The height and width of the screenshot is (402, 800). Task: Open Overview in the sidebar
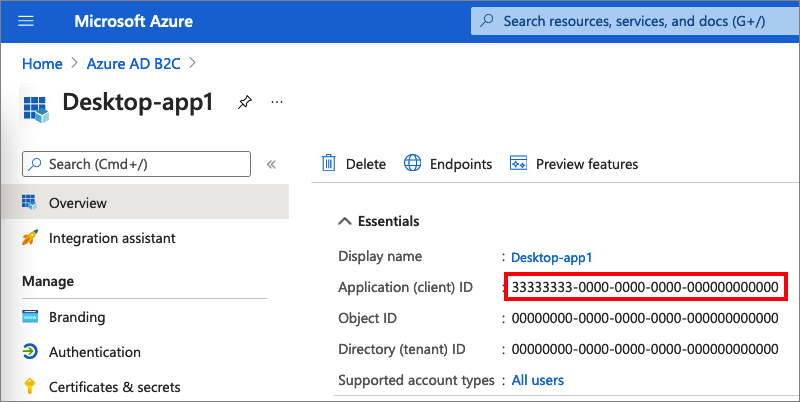[78, 203]
